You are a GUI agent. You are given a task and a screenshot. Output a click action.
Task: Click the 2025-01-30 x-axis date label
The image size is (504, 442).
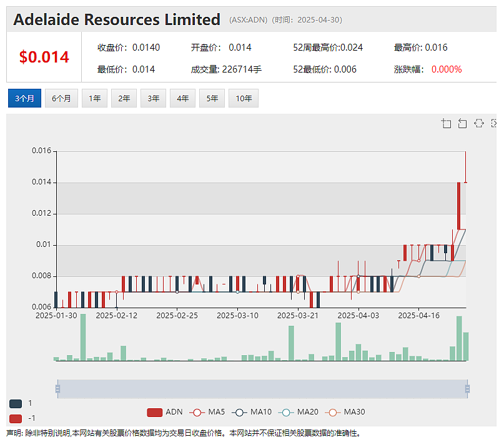56,316
